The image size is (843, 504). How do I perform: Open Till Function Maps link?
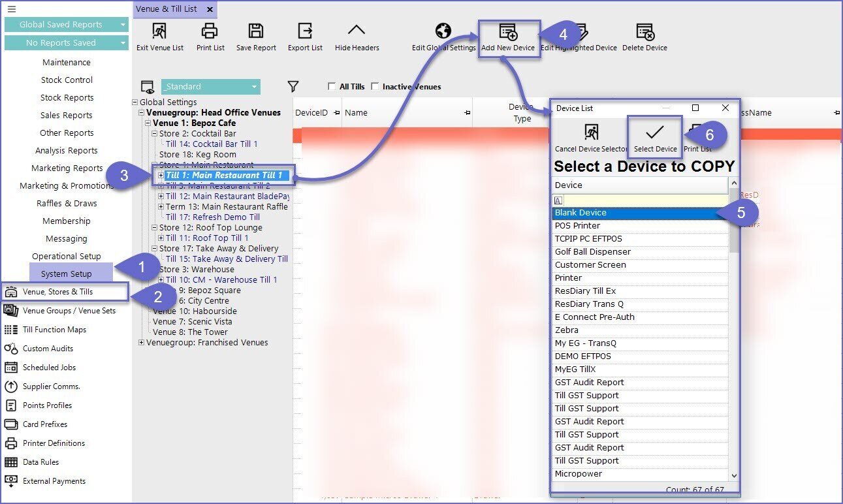click(x=54, y=330)
